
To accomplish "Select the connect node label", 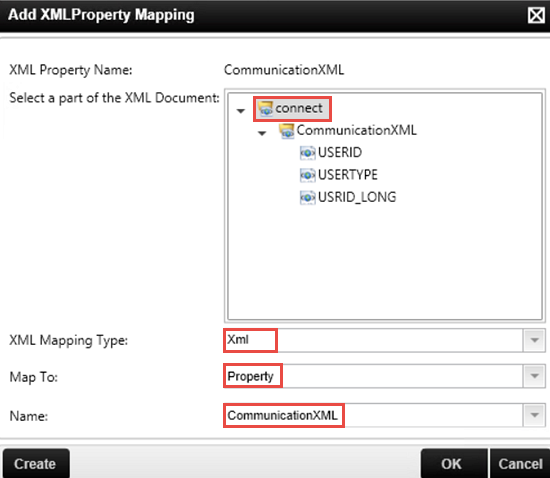I will 299,108.
